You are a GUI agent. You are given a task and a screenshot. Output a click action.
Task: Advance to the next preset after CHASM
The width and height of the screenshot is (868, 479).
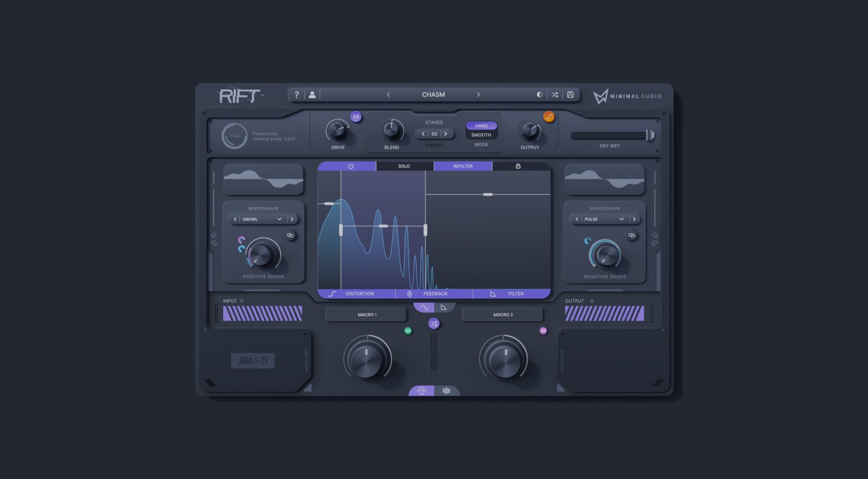tap(478, 94)
